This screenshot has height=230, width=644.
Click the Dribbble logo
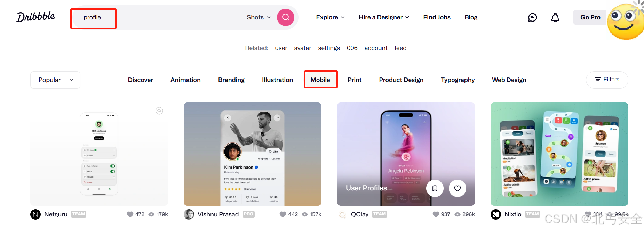click(x=36, y=17)
